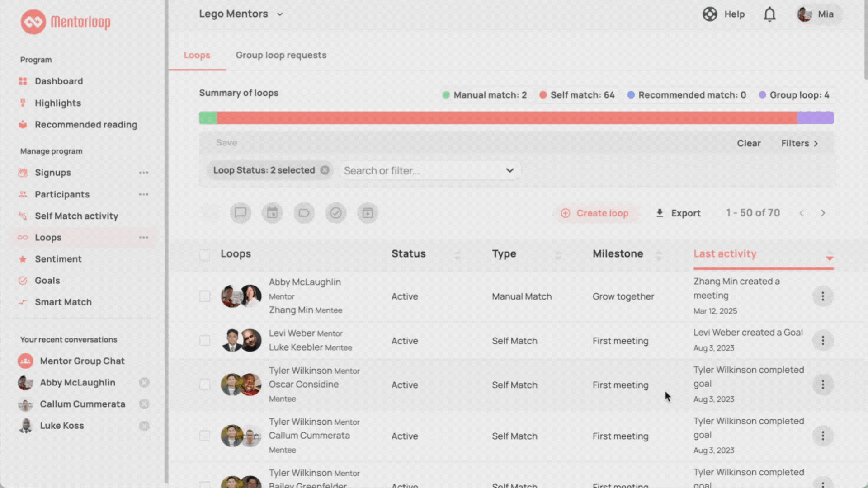Click Create loop button
868x488 pixels.
pos(595,213)
